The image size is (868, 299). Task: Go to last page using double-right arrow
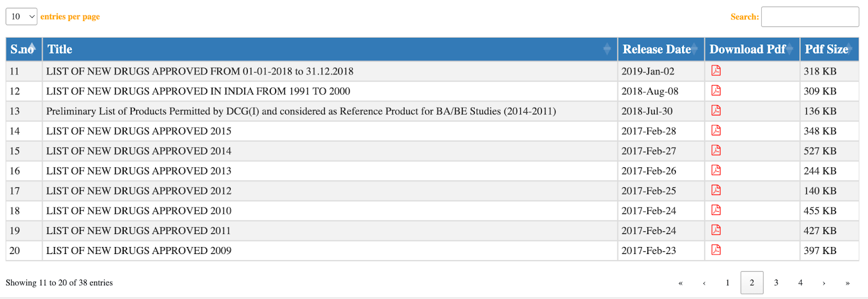[x=847, y=283]
